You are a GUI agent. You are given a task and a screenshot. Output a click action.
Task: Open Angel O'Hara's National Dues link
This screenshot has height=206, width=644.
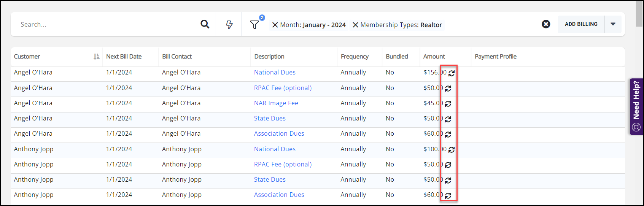point(275,73)
